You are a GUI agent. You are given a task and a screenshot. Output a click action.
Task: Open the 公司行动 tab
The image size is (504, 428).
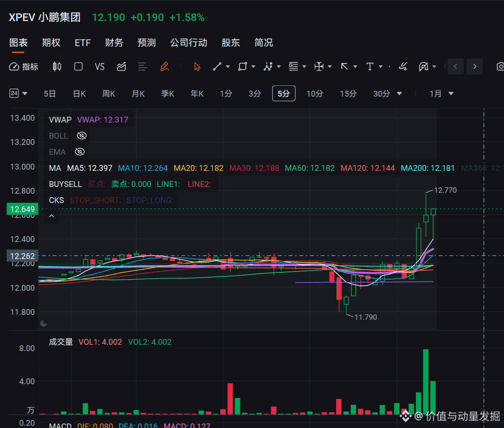[189, 42]
